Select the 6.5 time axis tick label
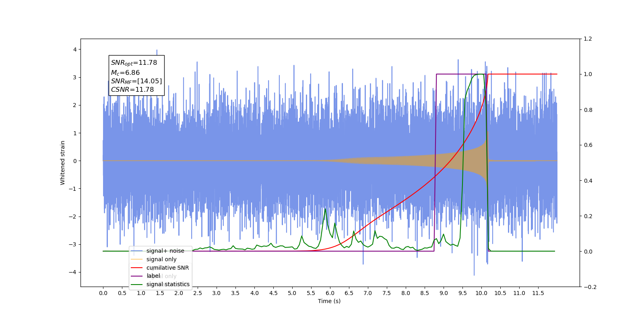The width and height of the screenshot is (644, 322). pos(349,293)
